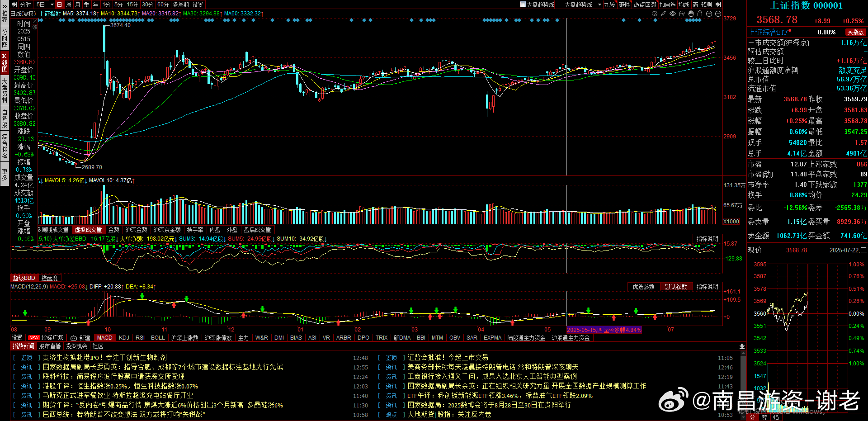Open chart gear settings icon
The image size is (868, 421).
point(655,14)
